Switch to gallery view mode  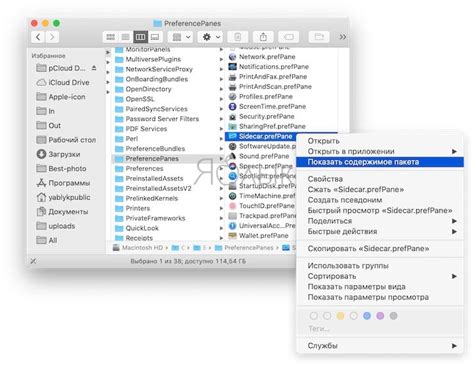pos(155,37)
